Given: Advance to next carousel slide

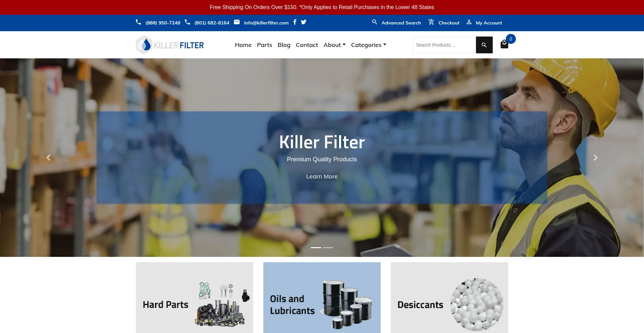Looking at the screenshot, I should pyautogui.click(x=596, y=158).
